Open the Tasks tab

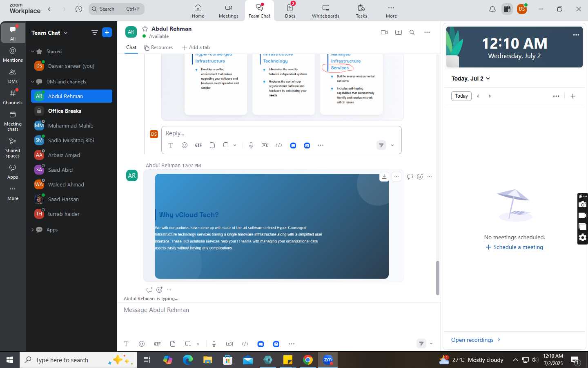click(361, 11)
